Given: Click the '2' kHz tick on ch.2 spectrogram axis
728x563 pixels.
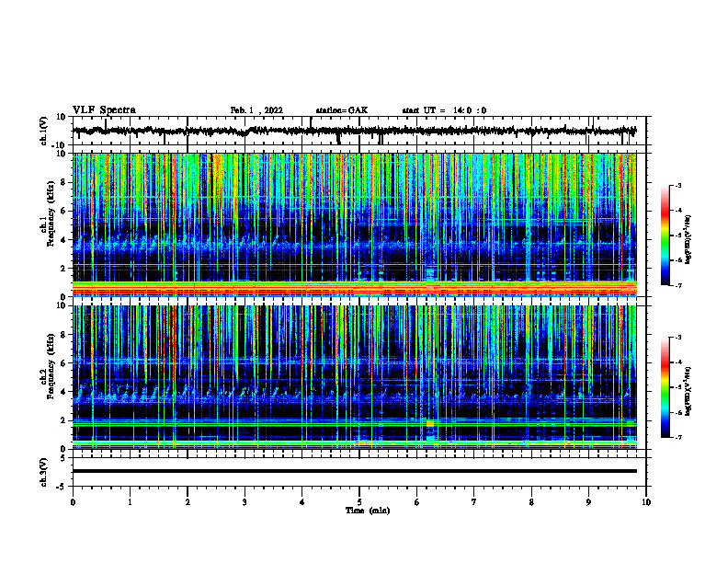Looking at the screenshot, I should click(63, 420).
